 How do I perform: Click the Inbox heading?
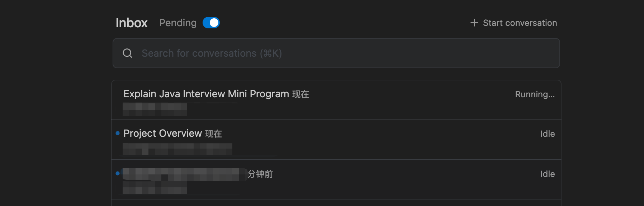click(132, 23)
